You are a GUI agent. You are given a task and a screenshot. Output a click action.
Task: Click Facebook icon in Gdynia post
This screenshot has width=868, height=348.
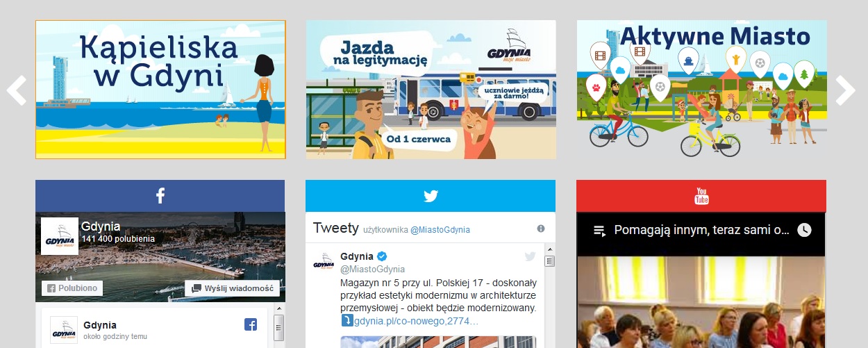251,324
